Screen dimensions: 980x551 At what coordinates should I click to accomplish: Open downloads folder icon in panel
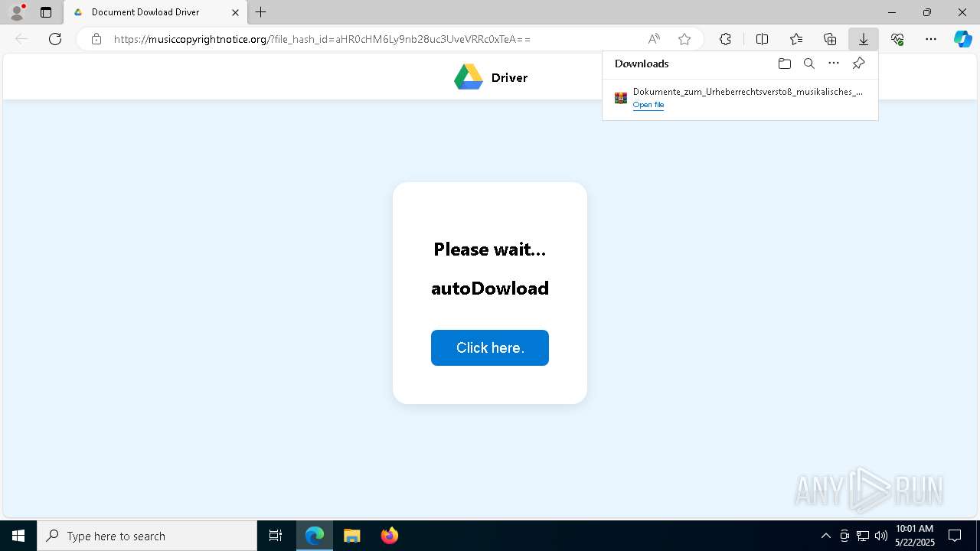coord(784,64)
